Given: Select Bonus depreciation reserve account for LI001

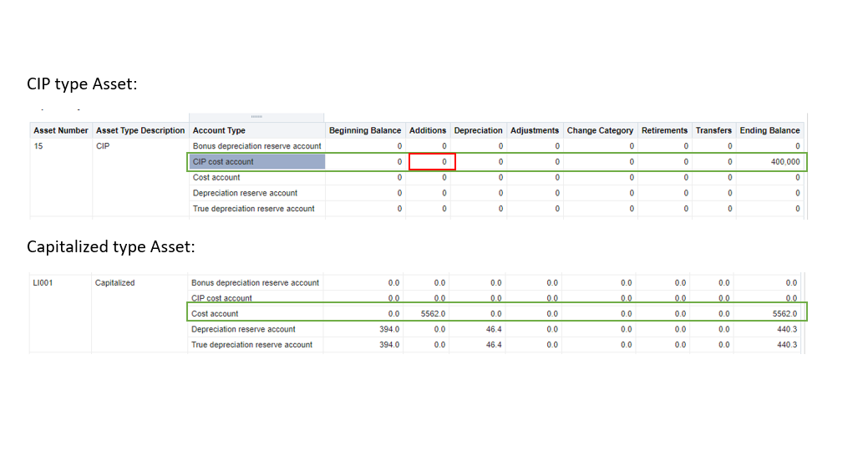Looking at the screenshot, I should 255,283.
